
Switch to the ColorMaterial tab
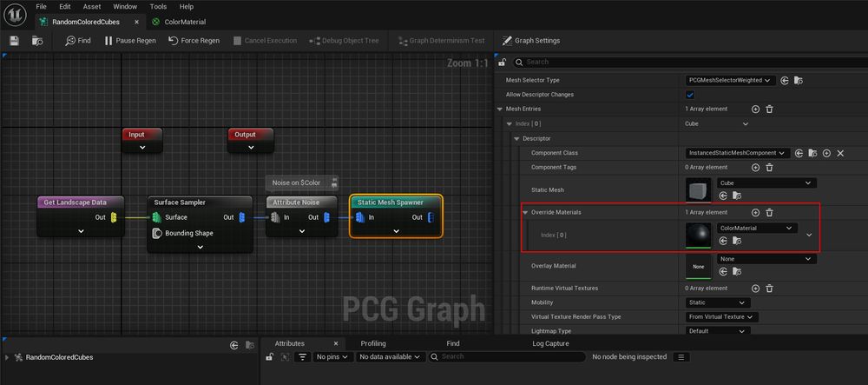tap(179, 22)
